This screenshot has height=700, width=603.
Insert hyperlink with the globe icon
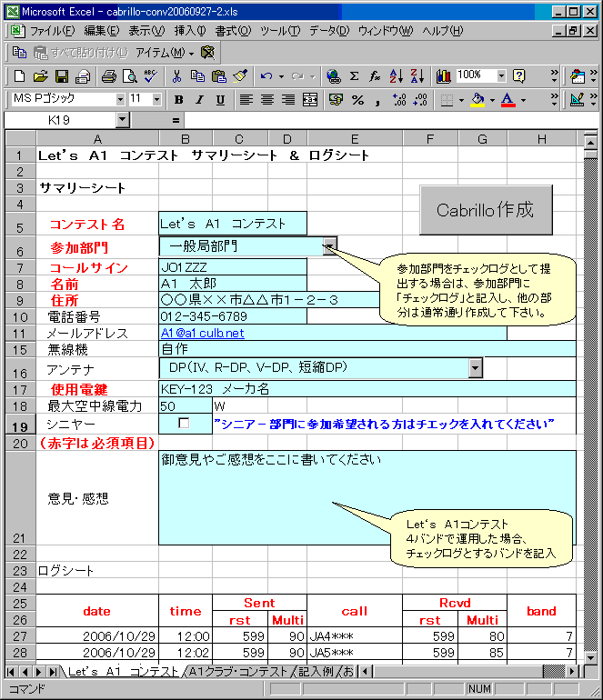334,76
